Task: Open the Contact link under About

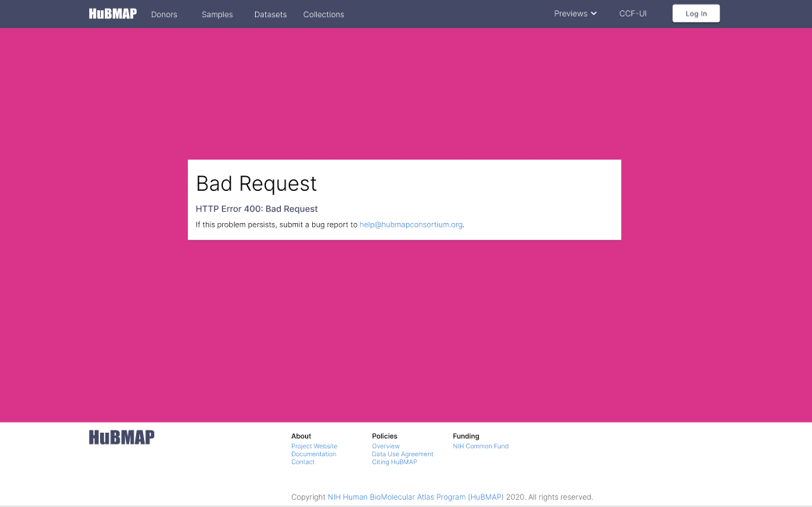Action: click(x=303, y=462)
